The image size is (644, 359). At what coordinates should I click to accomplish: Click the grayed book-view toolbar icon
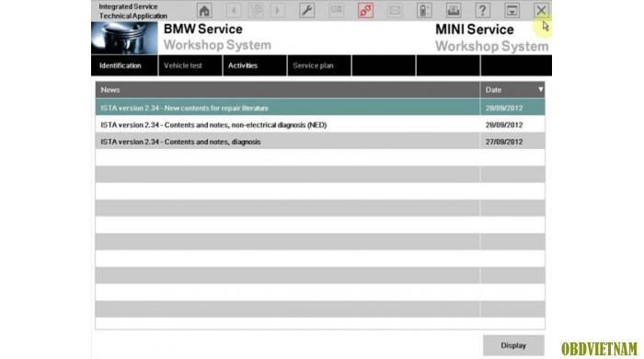click(337, 10)
